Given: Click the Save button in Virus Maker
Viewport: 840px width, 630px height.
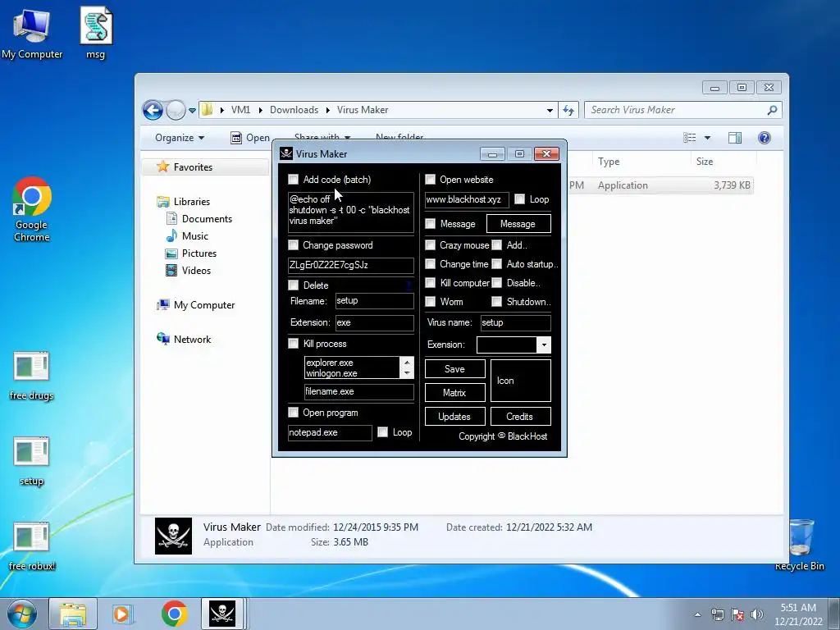Looking at the screenshot, I should pos(454,369).
